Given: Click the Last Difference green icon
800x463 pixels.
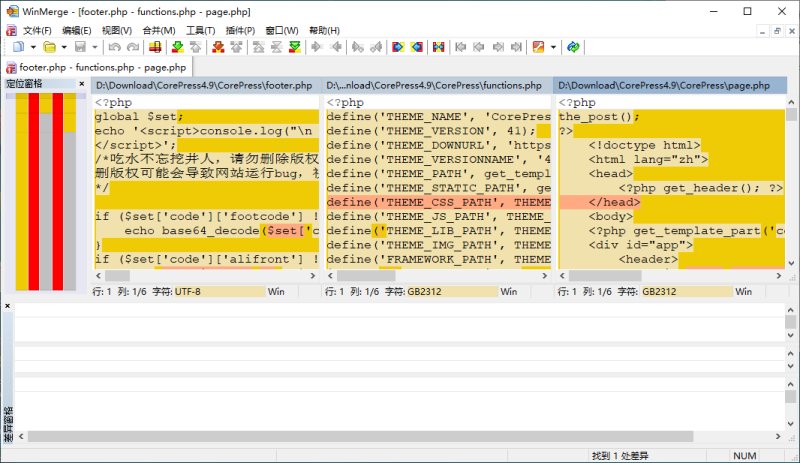Looking at the screenshot, I should [294, 47].
